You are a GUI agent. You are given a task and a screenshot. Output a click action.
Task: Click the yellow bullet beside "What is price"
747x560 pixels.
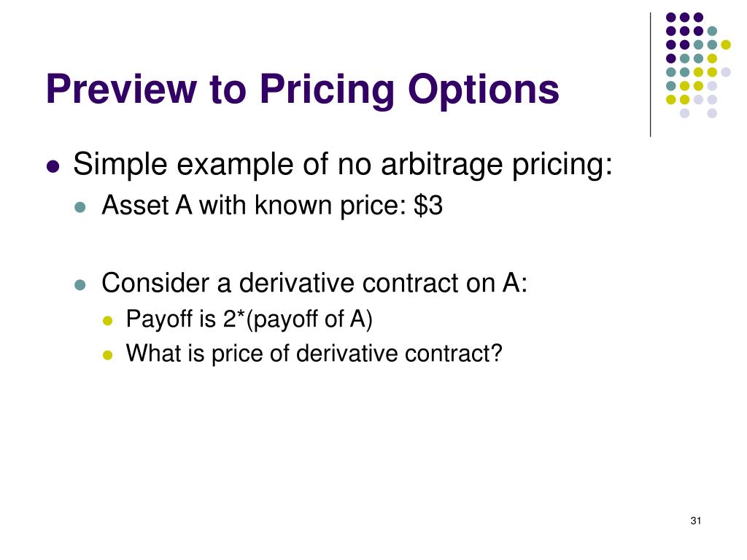tap(108, 355)
